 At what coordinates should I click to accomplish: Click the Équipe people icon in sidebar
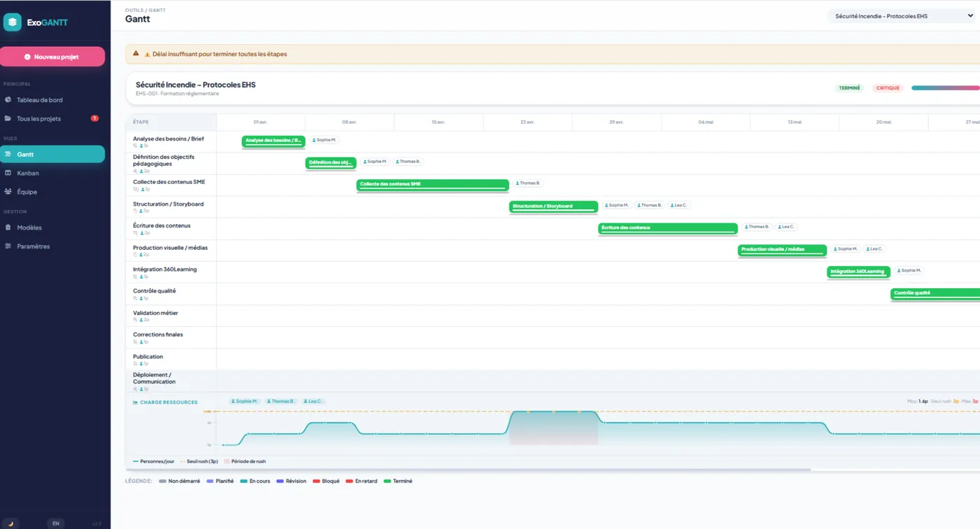[8, 192]
